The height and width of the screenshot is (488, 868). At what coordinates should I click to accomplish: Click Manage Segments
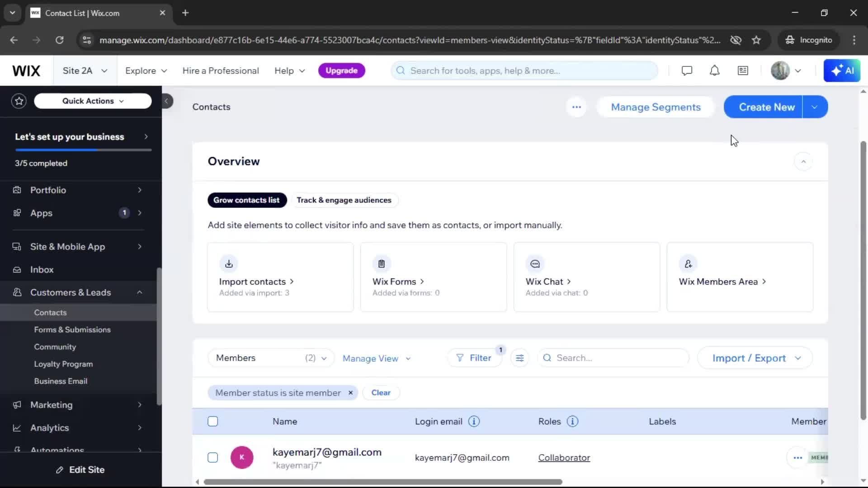click(656, 107)
